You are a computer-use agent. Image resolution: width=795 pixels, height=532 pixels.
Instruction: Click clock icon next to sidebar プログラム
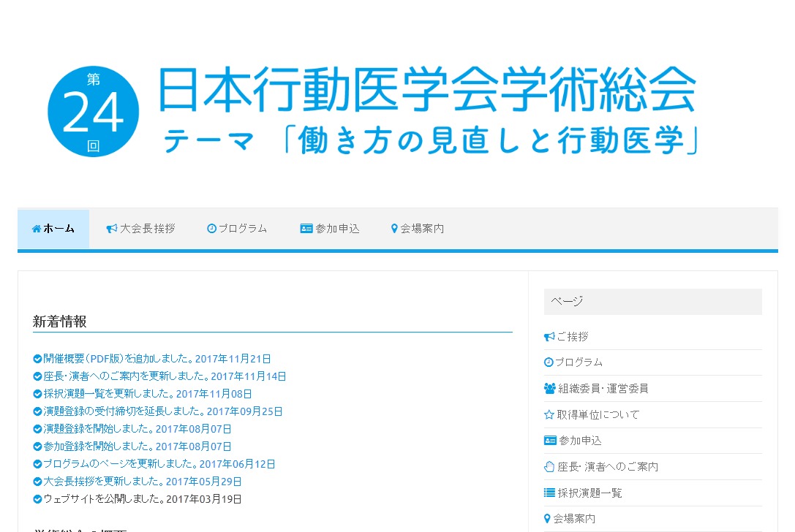[549, 362]
